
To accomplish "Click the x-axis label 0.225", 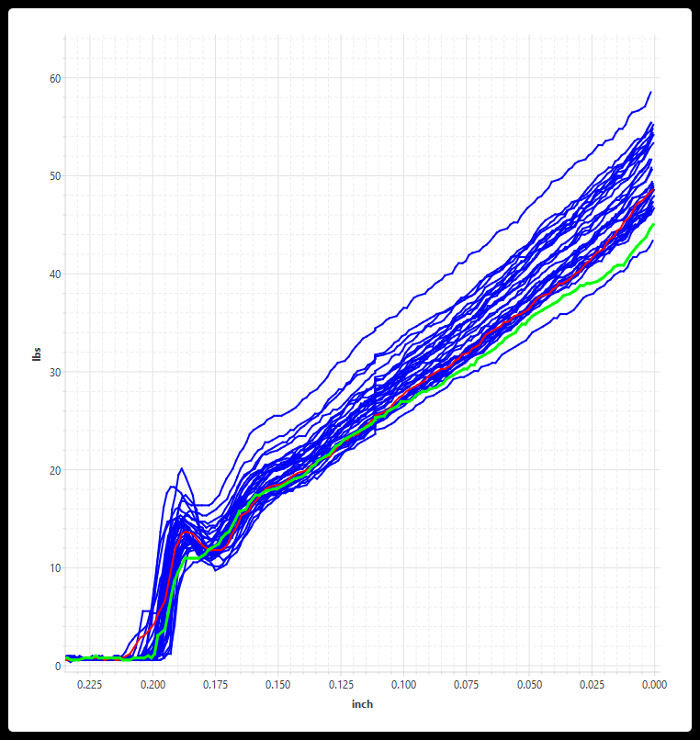I will click(90, 685).
